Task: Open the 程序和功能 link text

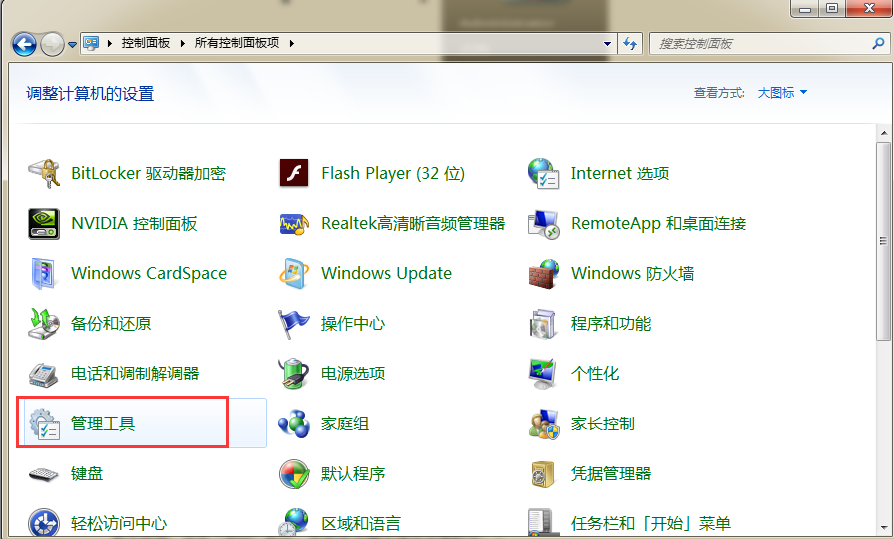Action: (611, 323)
